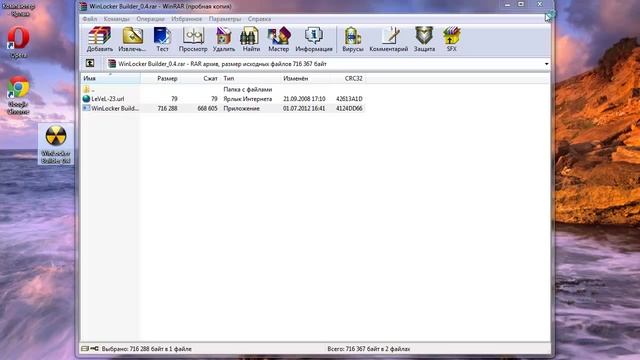Screen dimensions: 640x360
Task: Select the WinLocker Build... file name
Action: 115,109
